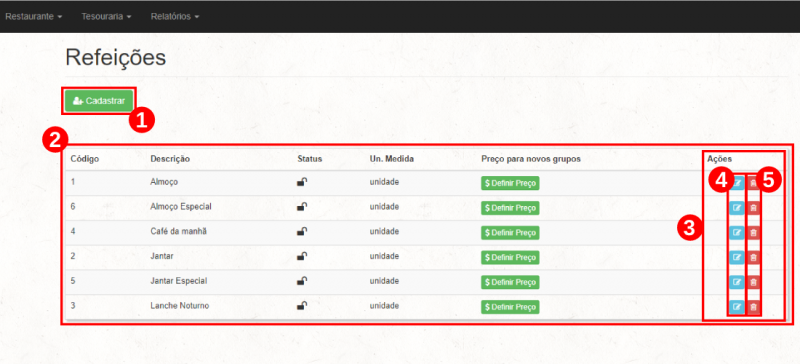Click the Descrição column header
This screenshot has width=800, height=364.
click(x=170, y=159)
